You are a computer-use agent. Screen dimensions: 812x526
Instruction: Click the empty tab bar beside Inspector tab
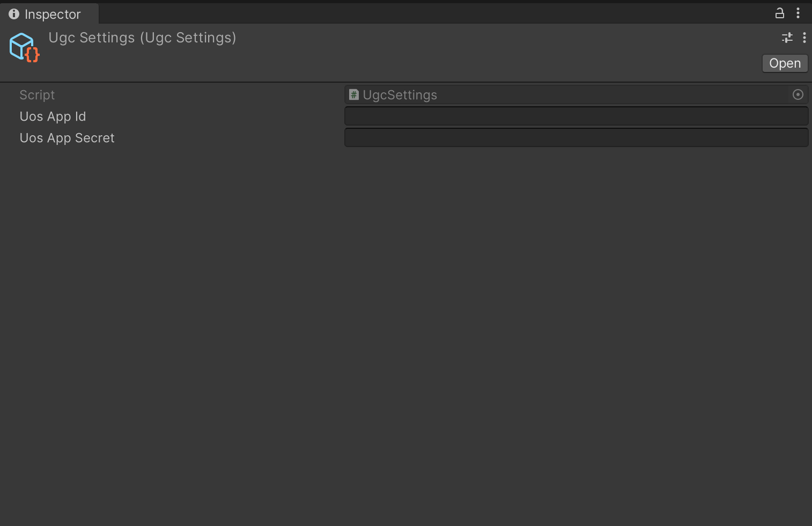tap(429, 13)
